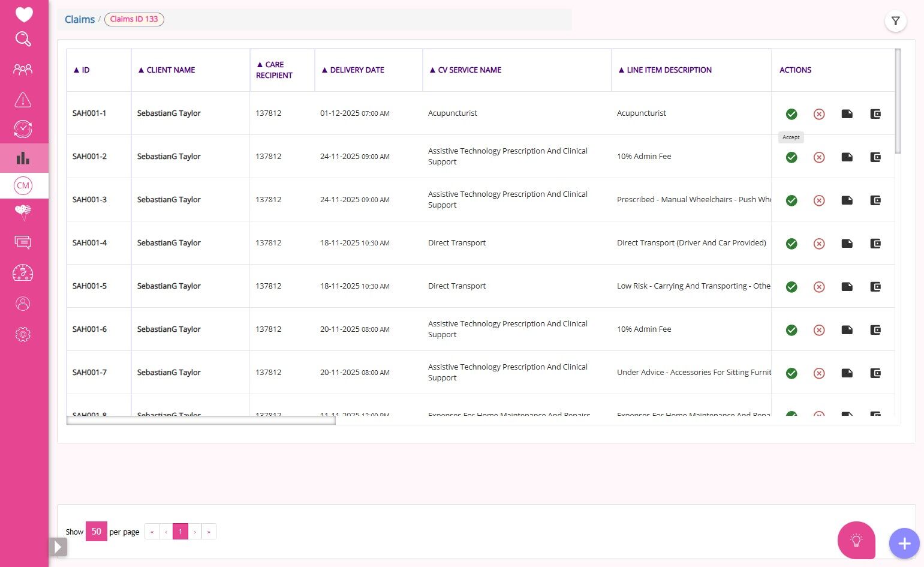Open the clock with checkmark sidebar icon
924x567 pixels.
[23, 129]
